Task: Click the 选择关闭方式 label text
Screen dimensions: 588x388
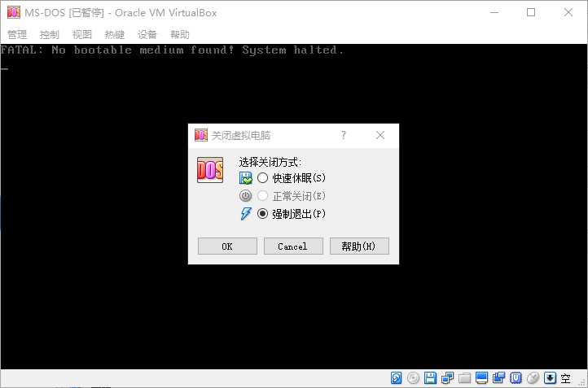Action: 270,162
